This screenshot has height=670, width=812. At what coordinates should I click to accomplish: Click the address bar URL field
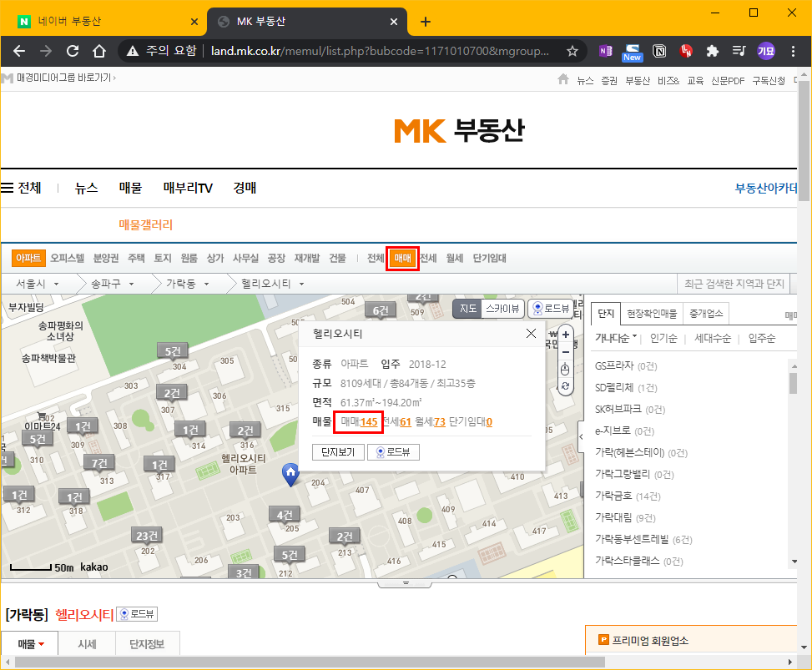(381, 51)
